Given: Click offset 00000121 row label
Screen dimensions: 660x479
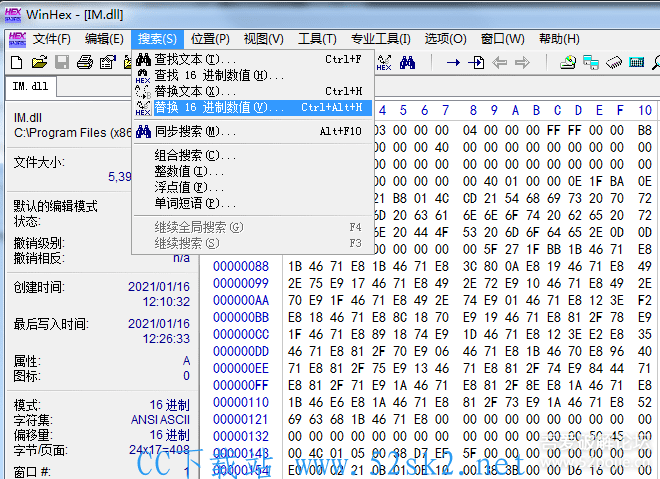Looking at the screenshot, I should click(241, 420).
